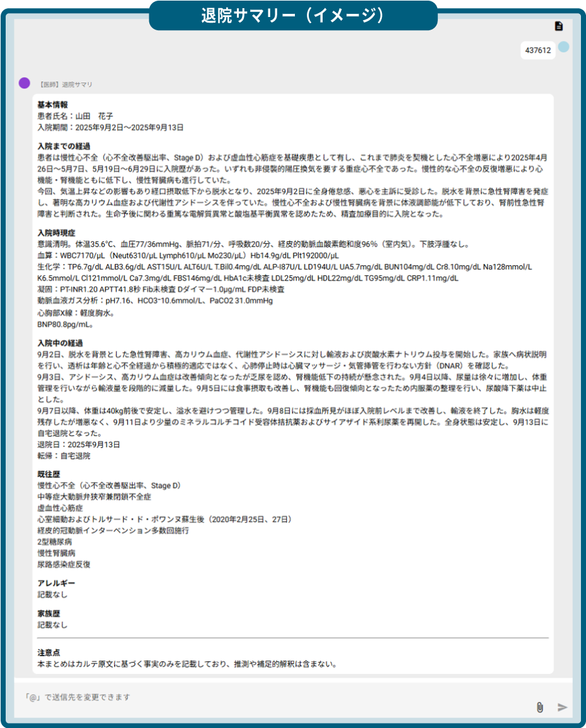Click the 転帰：自宅退院 line

pos(64,455)
